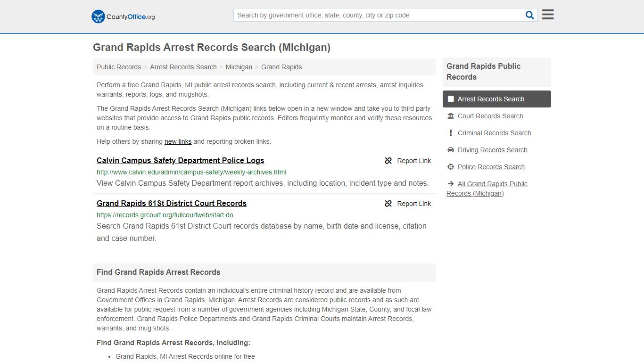
Task: Click the 61st District Court description text
Action: point(262,232)
